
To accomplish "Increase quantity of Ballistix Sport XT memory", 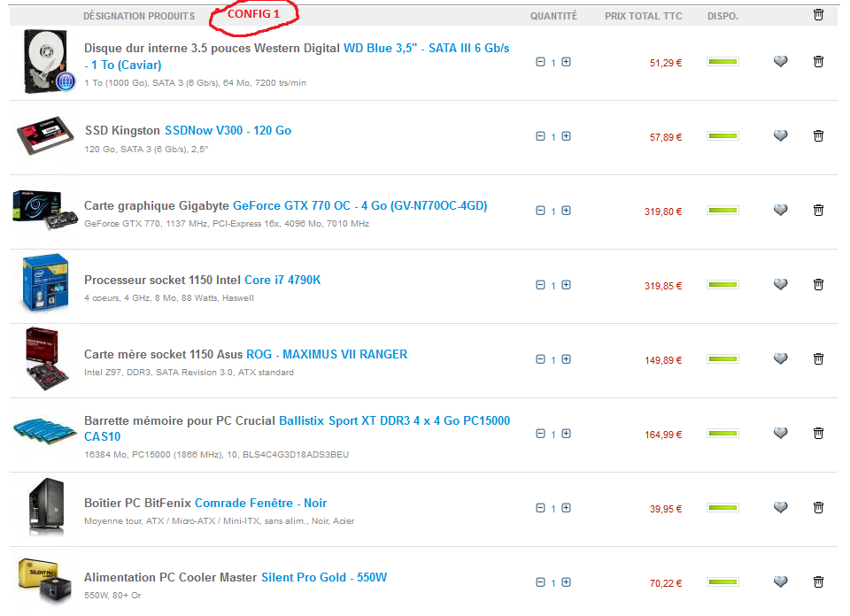I will click(x=566, y=433).
